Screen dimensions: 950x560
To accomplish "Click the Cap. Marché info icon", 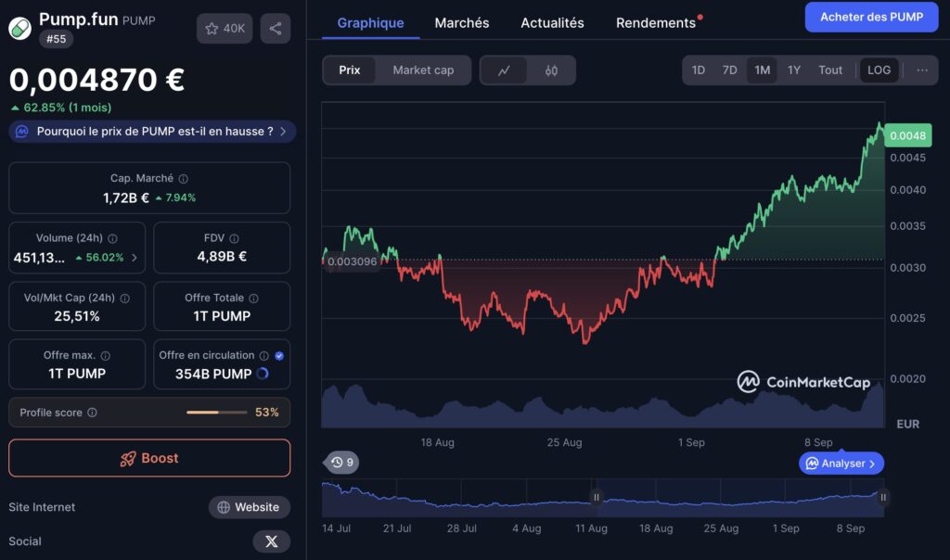I will [x=183, y=179].
